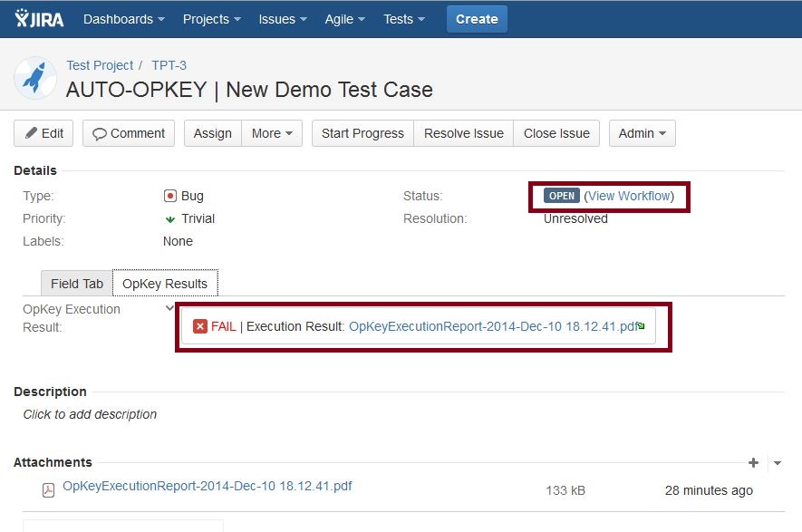Open the TPT-3 issue key link
802x532 pixels.
click(169, 65)
